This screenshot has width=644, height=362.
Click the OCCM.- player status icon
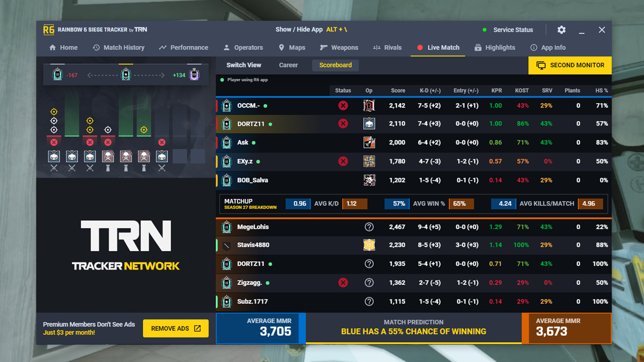(343, 105)
